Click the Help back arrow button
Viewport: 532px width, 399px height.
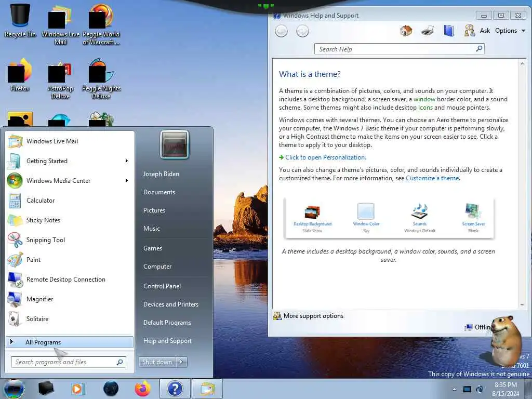(281, 31)
